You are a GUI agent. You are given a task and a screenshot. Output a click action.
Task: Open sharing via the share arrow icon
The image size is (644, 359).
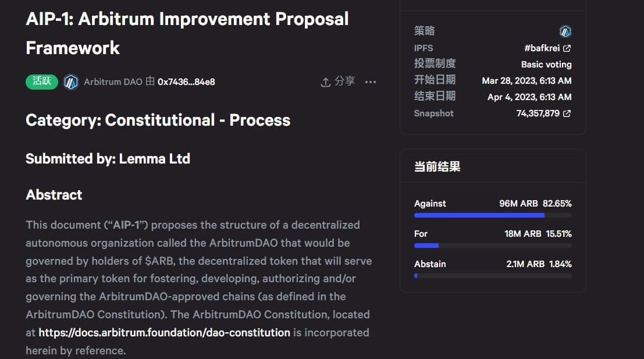[326, 81]
